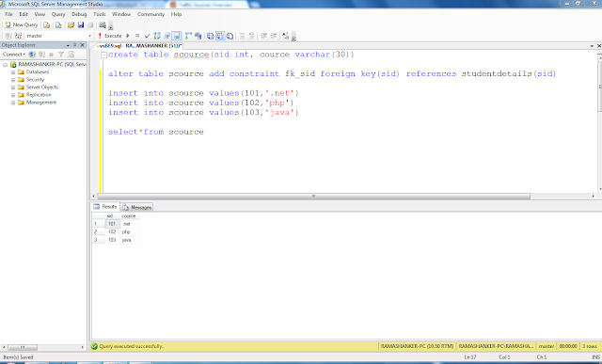Click the Object Explorer horizontal scrollbar
This screenshot has width=602, height=364.
(23, 347)
